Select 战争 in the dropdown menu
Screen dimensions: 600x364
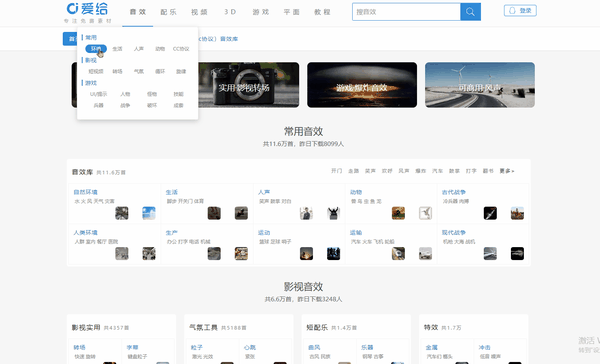(125, 105)
